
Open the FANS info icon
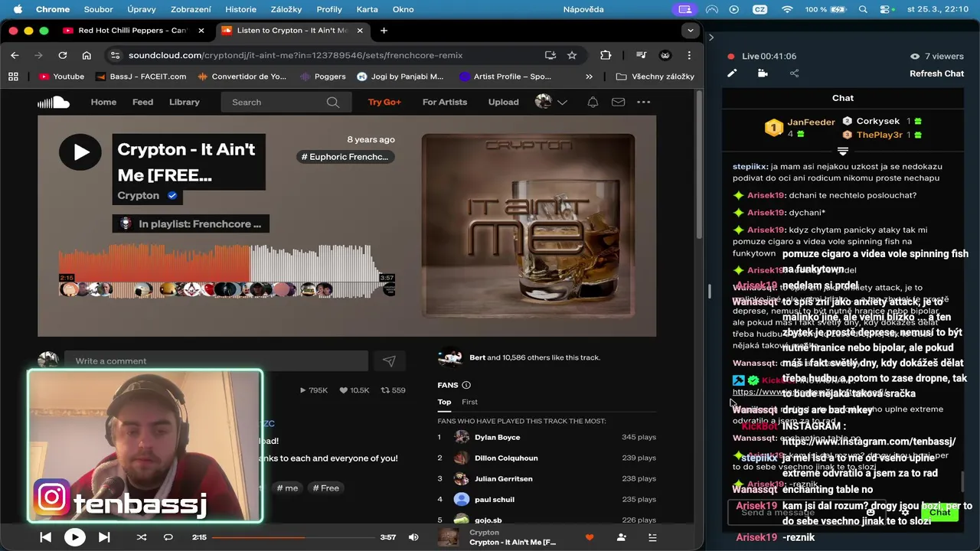point(466,385)
